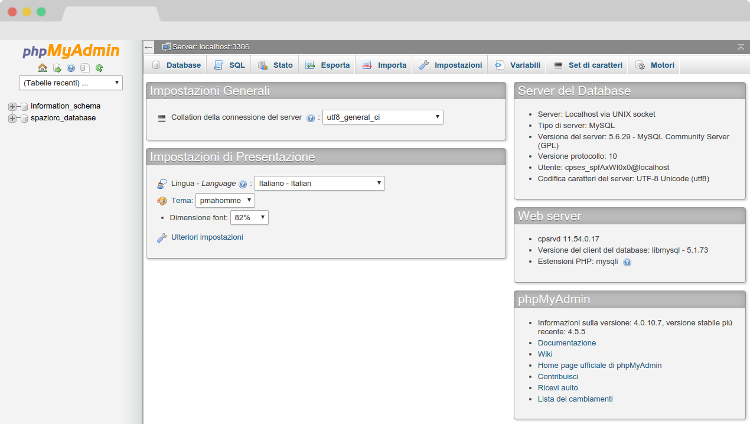Click the information_schema database cylinder icon
The width and height of the screenshot is (750, 424).
24,106
